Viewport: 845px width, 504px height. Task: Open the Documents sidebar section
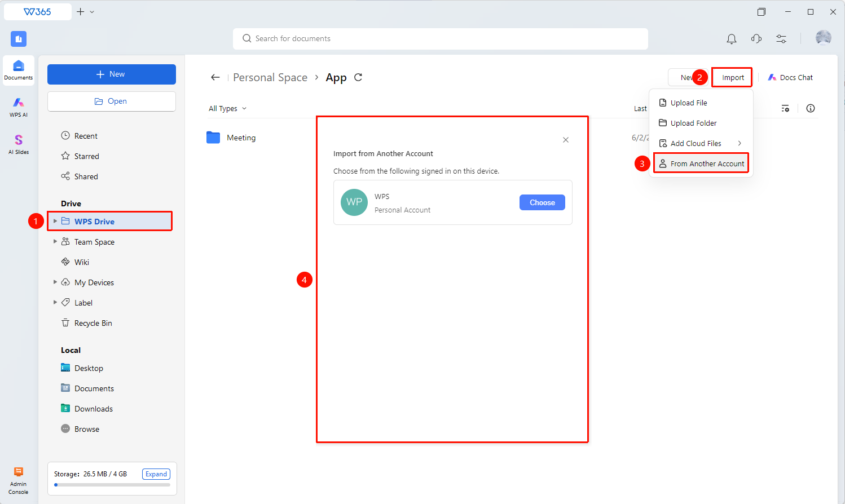[x=19, y=70]
